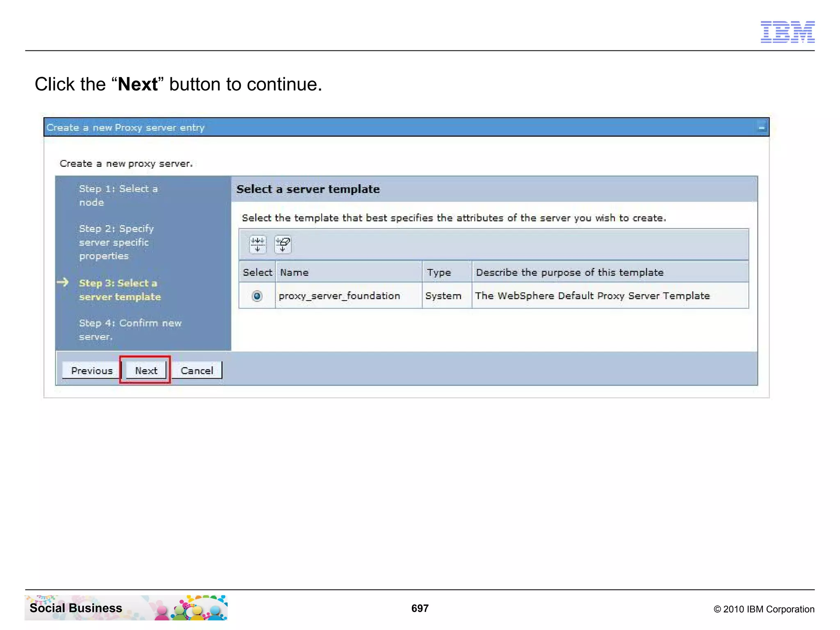Screen dimensions: 840x630
Task: Click the Type column header
Action: click(x=447, y=272)
